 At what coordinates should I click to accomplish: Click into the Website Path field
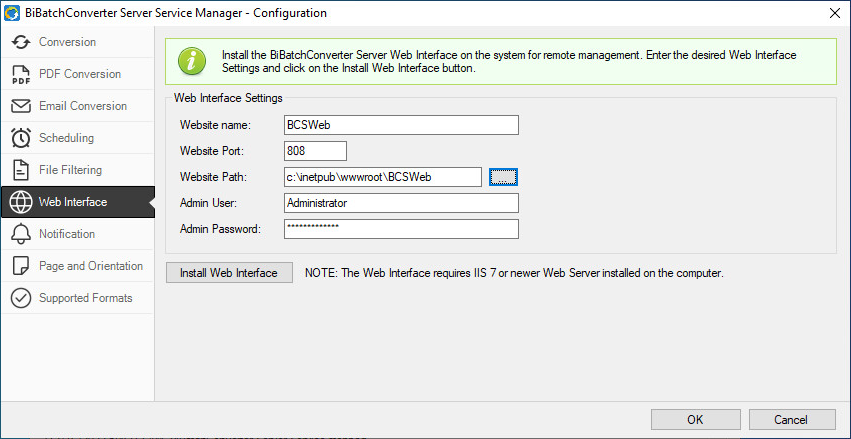click(383, 177)
